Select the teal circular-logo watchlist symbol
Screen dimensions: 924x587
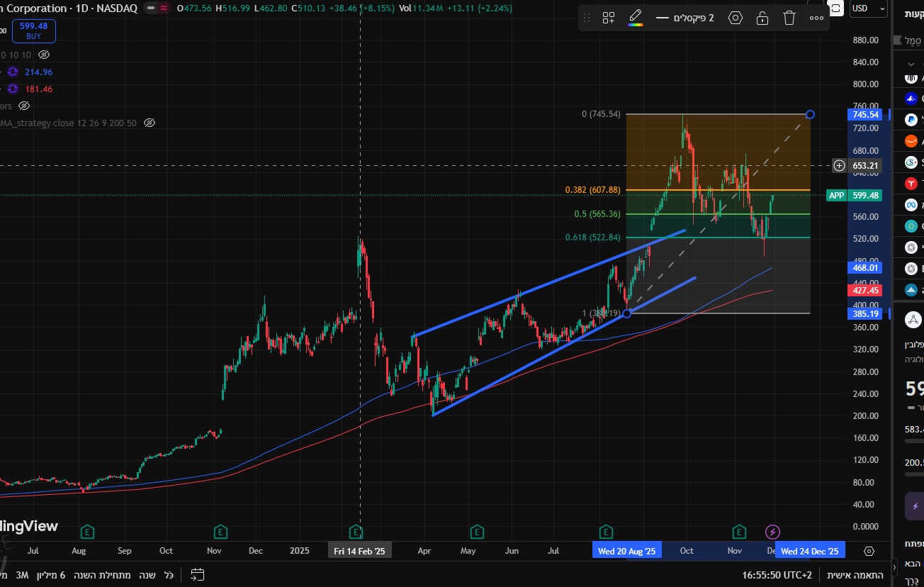(x=912, y=226)
